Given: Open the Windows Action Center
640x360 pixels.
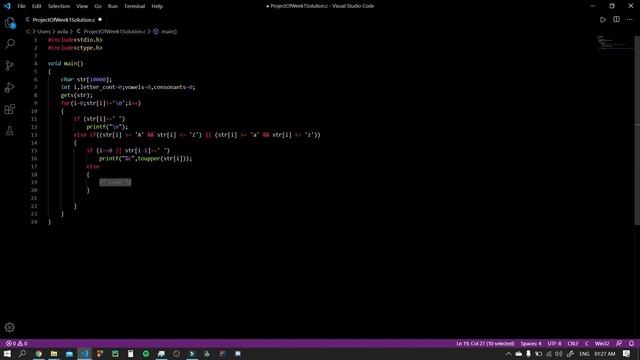Looking at the screenshot, I should pyautogui.click(x=627, y=354).
